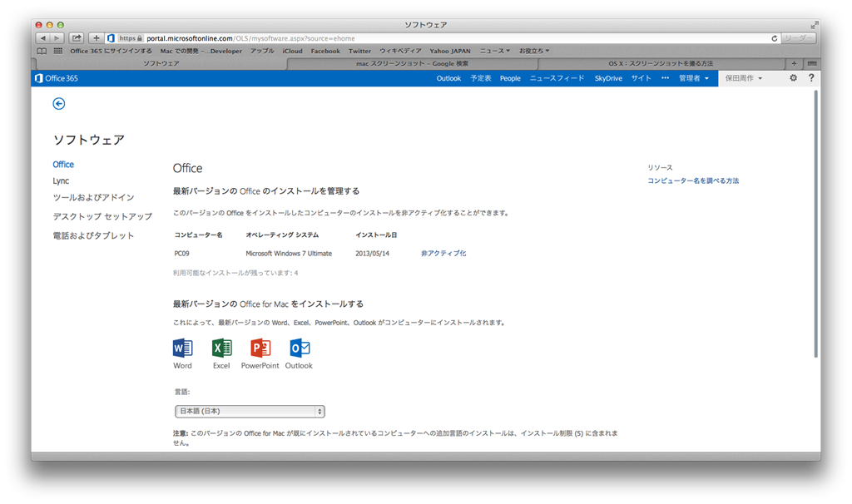The width and height of the screenshot is (852, 504).
Task: Click the back arrow circle icon
Action: point(59,104)
